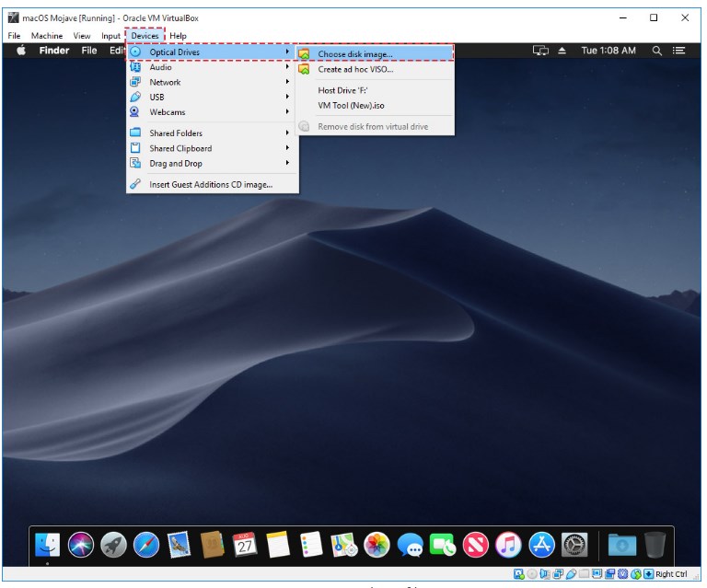
Task: Mount the VM Tool (New).iso image
Action: click(351, 105)
